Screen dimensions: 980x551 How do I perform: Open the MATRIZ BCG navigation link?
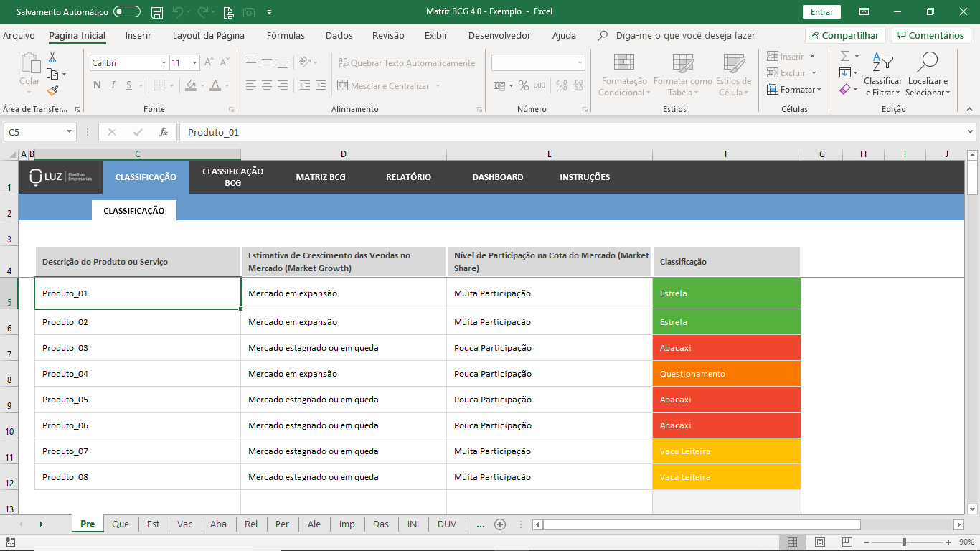tap(321, 177)
